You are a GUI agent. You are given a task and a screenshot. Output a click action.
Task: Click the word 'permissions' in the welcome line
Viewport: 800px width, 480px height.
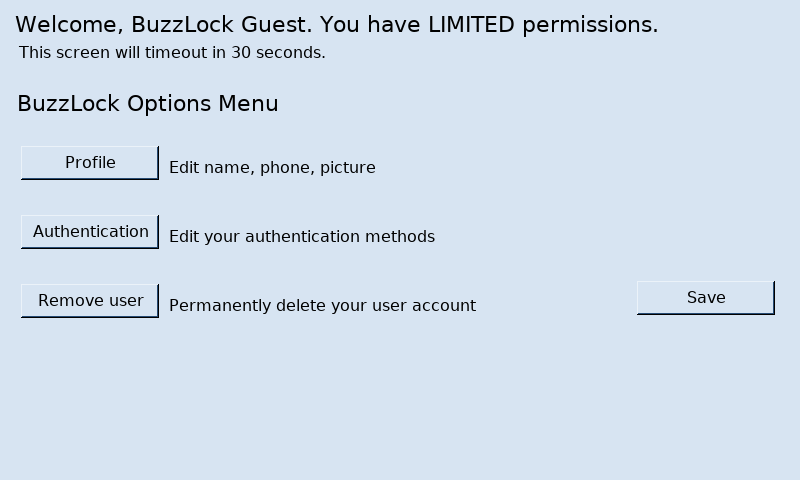pos(590,26)
